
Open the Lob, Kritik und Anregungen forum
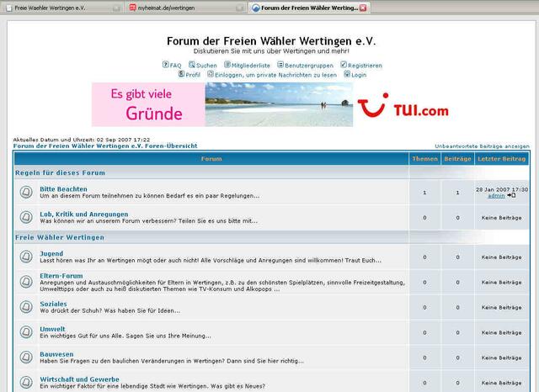point(84,214)
